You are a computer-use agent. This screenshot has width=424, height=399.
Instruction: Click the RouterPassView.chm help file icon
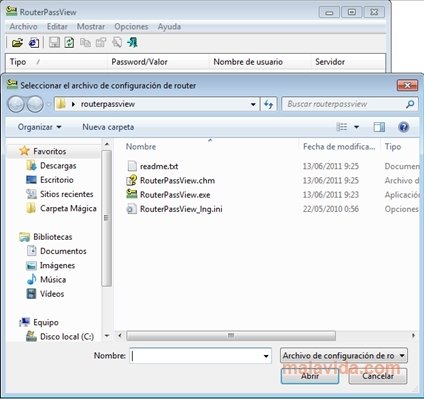click(x=132, y=180)
